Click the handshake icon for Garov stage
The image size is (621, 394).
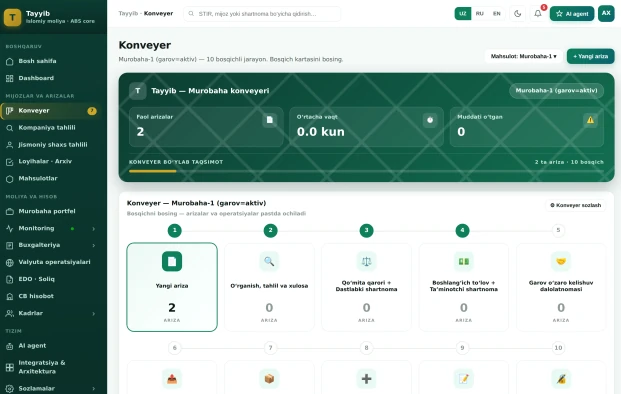[561, 261]
